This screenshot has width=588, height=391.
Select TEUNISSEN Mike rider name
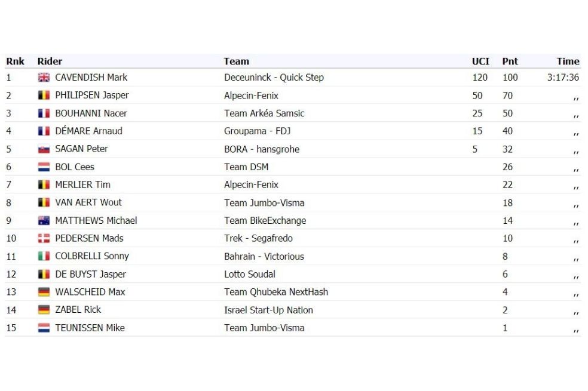point(90,328)
